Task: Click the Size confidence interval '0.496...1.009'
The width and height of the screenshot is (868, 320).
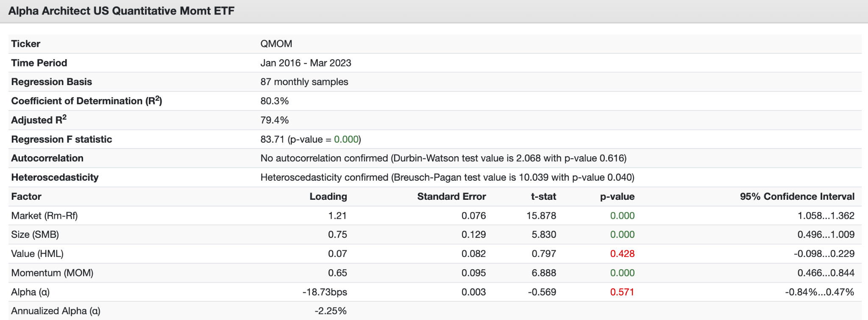Action: click(826, 235)
